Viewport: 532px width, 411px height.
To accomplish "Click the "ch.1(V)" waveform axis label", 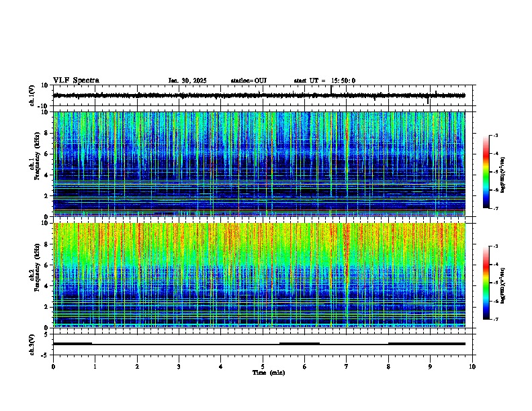I will pyautogui.click(x=32, y=95).
